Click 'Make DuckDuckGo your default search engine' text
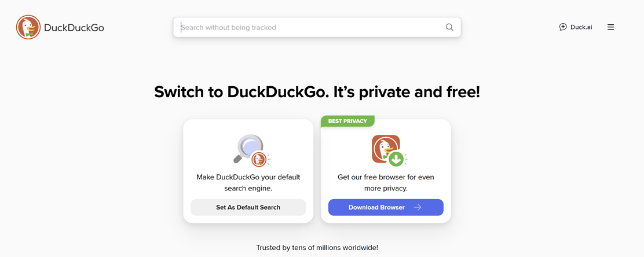Screen dimensions: 644x257 coord(248,182)
